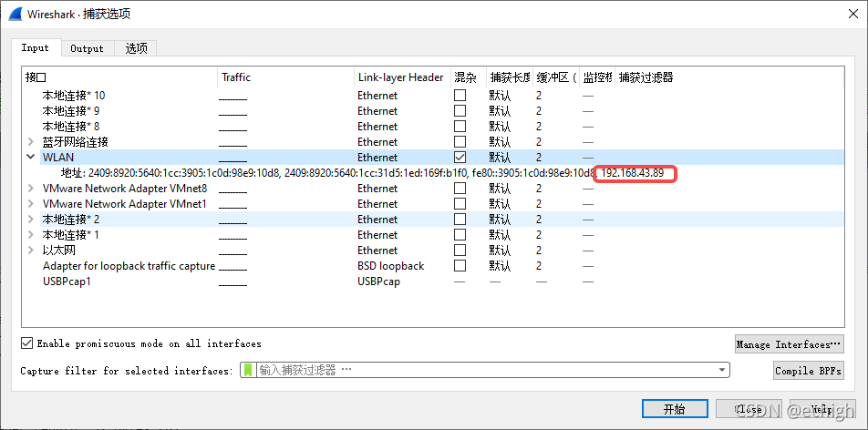868x430 pixels.
Task: Click the green bookmark icon in capture filter
Action: click(x=248, y=370)
